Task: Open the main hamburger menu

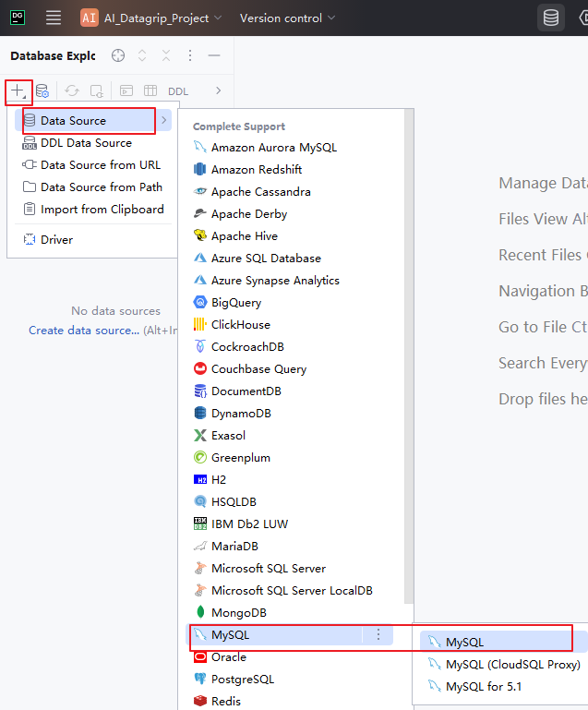Action: pyautogui.click(x=54, y=18)
